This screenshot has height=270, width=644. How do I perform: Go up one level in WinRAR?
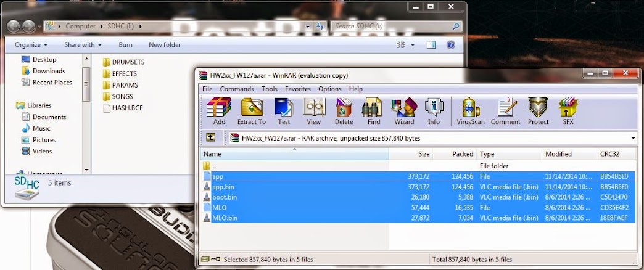coord(210,138)
